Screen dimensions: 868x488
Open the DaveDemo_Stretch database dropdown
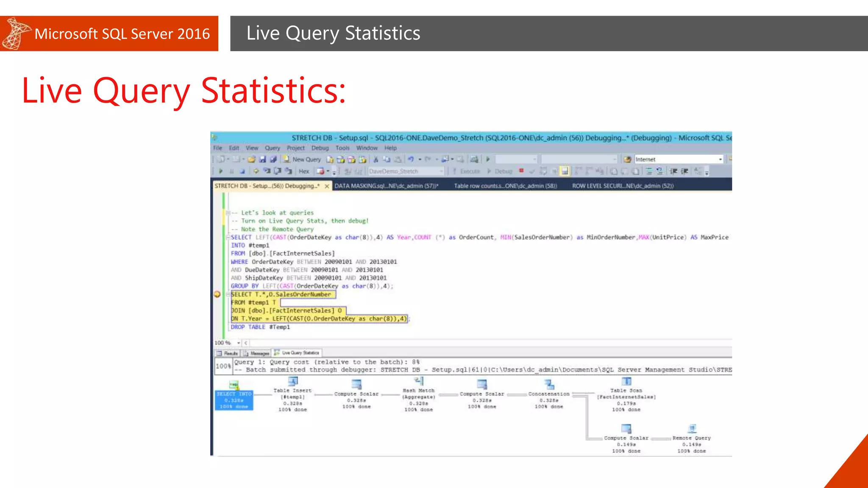pyautogui.click(x=406, y=171)
